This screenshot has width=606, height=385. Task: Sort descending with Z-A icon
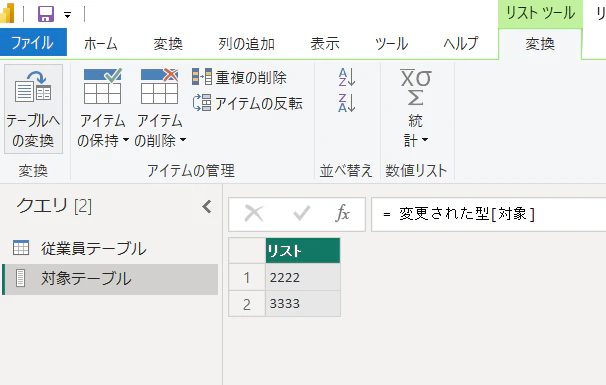(x=347, y=103)
